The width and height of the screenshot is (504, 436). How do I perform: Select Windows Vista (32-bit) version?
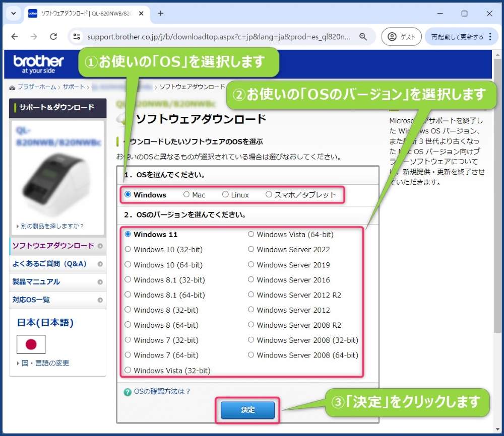[x=128, y=370]
